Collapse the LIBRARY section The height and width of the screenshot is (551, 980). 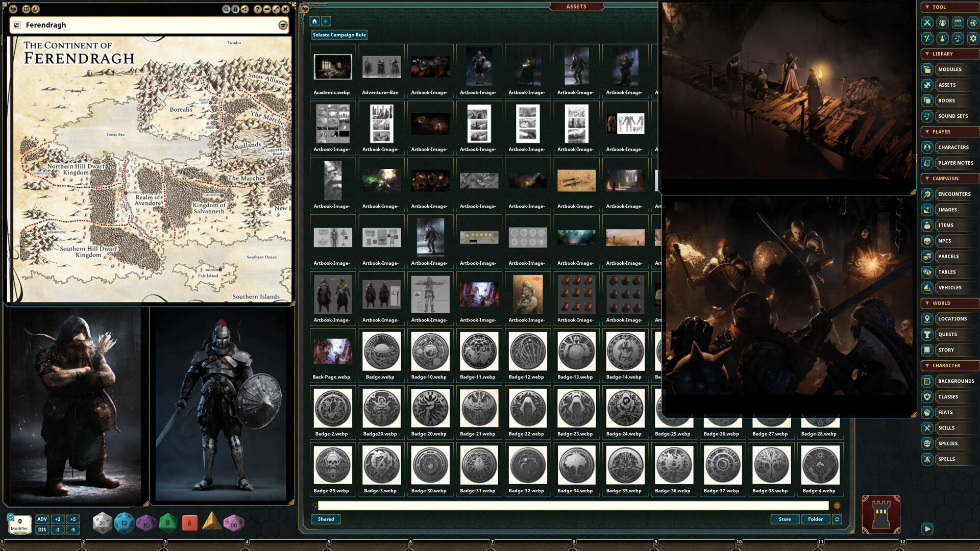tap(927, 54)
